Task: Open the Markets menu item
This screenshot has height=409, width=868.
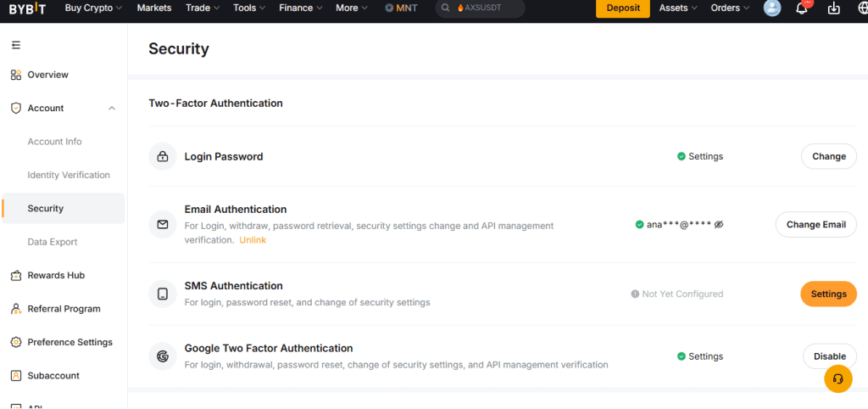Action: pyautogui.click(x=154, y=8)
